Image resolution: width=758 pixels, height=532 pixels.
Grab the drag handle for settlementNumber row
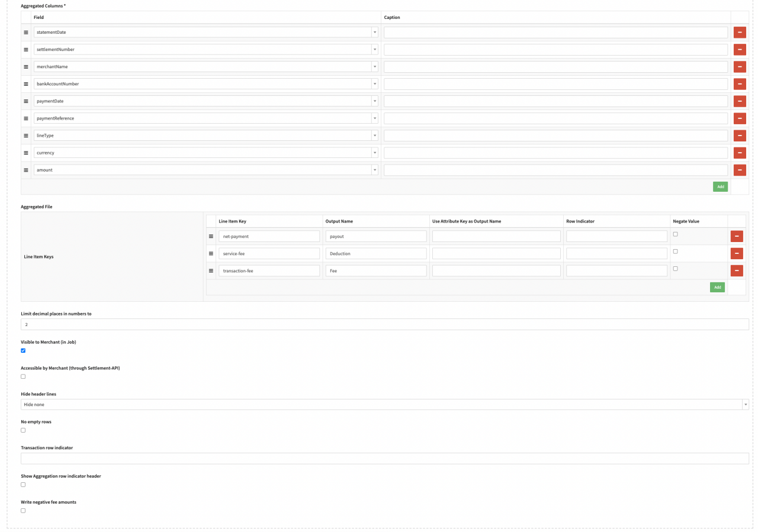point(26,50)
